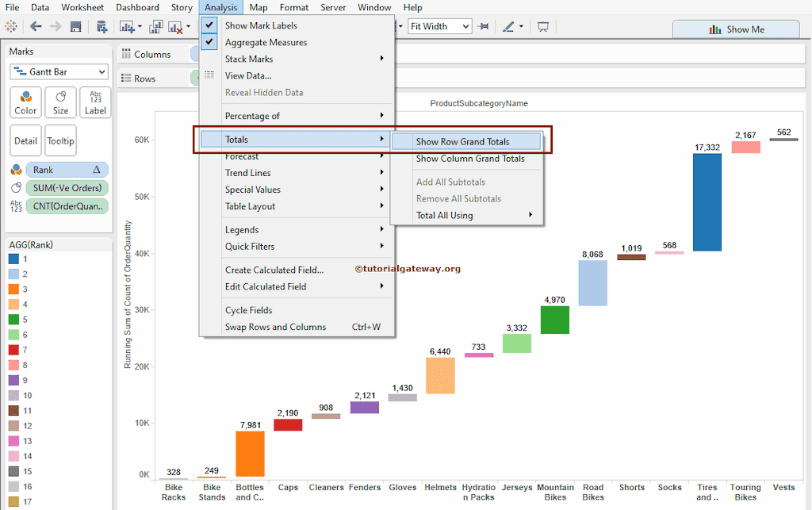The image size is (812, 510).
Task: Open Presentation Mode from the toolbar
Action: [543, 26]
